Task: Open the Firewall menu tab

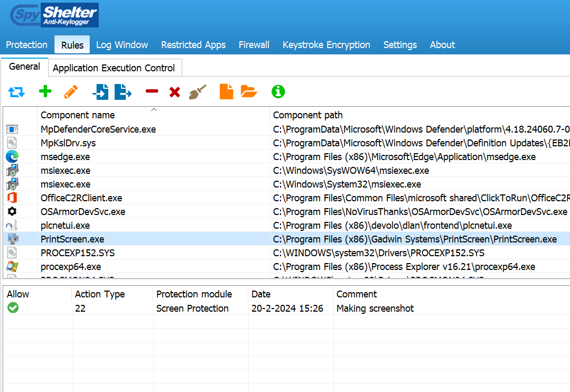Action: [x=254, y=45]
